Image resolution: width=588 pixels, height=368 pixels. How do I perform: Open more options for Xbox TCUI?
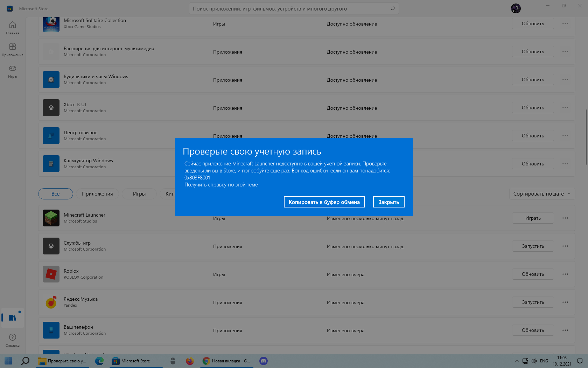point(565,108)
